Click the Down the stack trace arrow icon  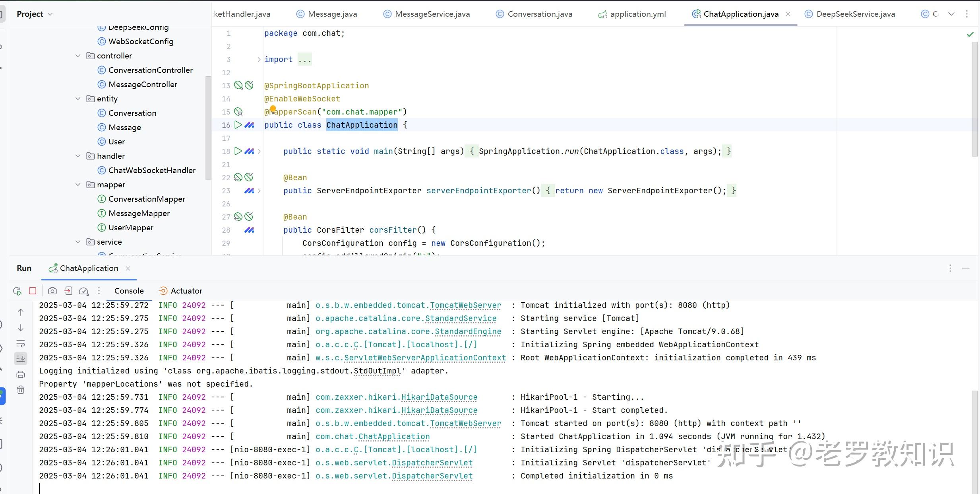21,328
